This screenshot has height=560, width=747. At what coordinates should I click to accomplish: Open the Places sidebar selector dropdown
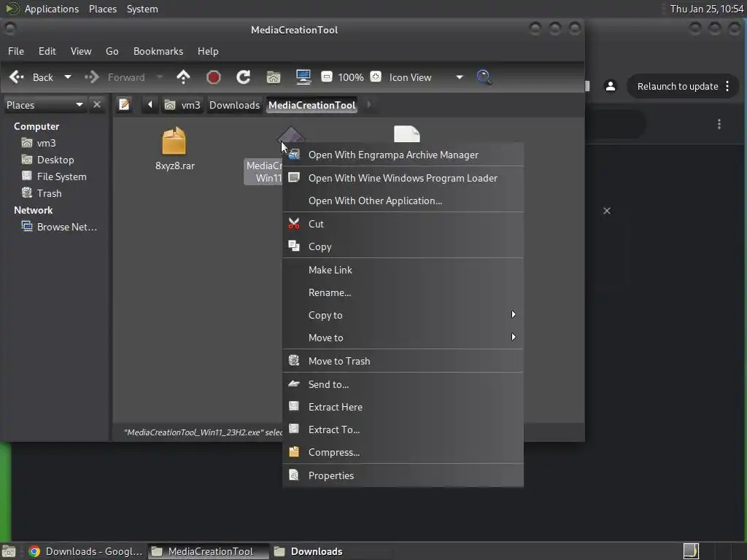tap(44, 105)
